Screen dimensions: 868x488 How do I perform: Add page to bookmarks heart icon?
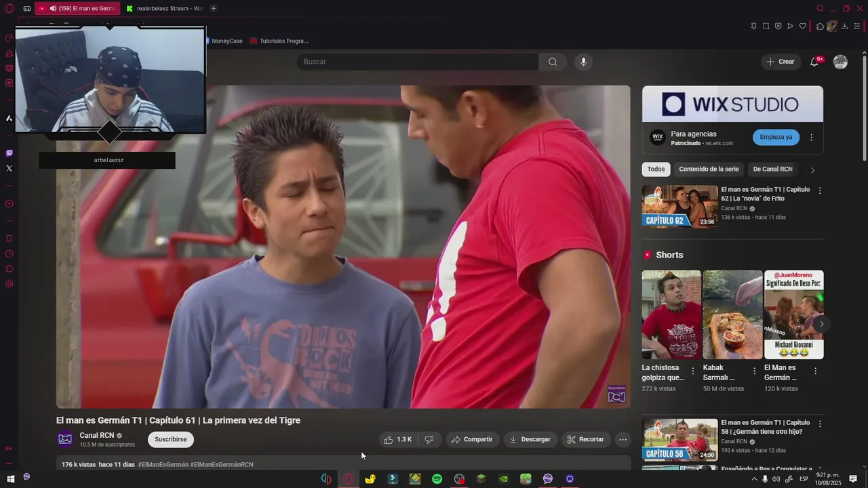(802, 26)
